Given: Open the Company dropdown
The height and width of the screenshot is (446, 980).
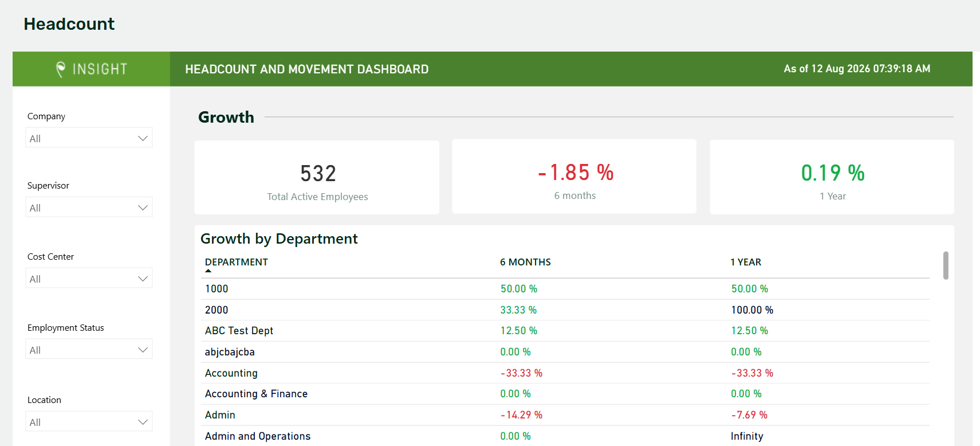Looking at the screenshot, I should pyautogui.click(x=89, y=138).
